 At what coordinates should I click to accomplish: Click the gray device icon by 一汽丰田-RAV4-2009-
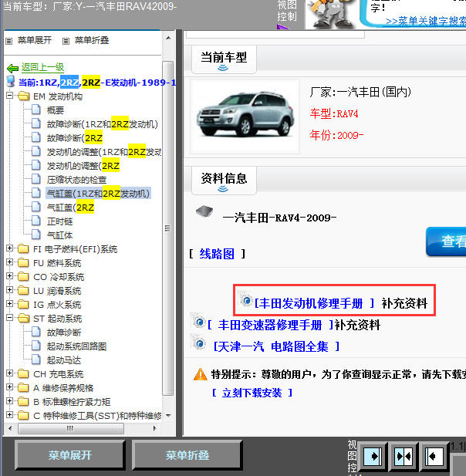(204, 211)
